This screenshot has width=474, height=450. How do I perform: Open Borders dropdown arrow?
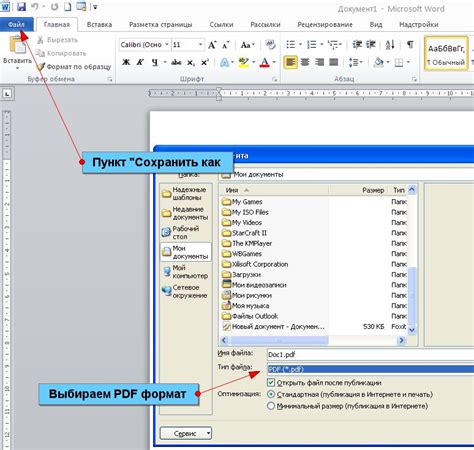[408, 62]
